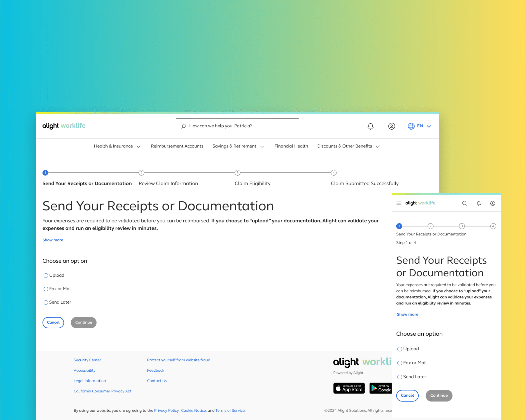Click the mobile notification bell icon

click(x=478, y=203)
